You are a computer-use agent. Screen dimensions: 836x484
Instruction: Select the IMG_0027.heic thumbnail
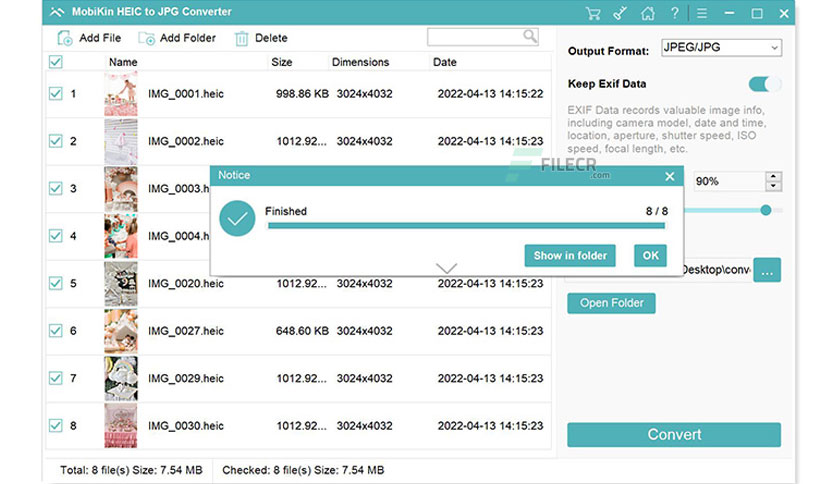coord(120,331)
